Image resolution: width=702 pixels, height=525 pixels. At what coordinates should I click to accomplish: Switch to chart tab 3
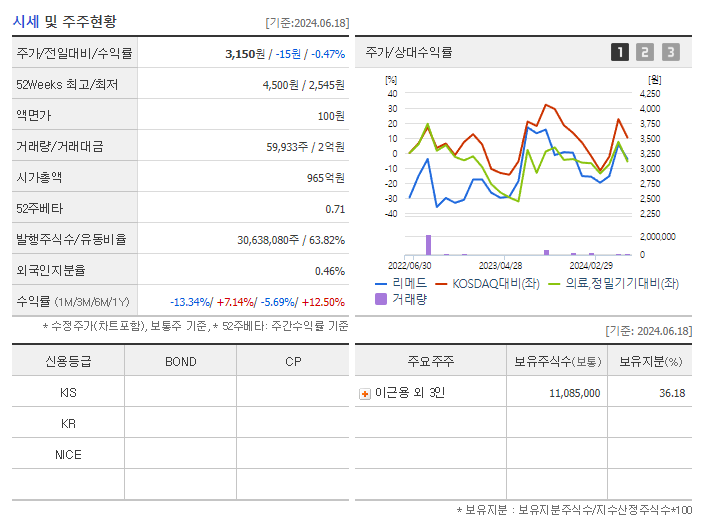click(x=671, y=52)
